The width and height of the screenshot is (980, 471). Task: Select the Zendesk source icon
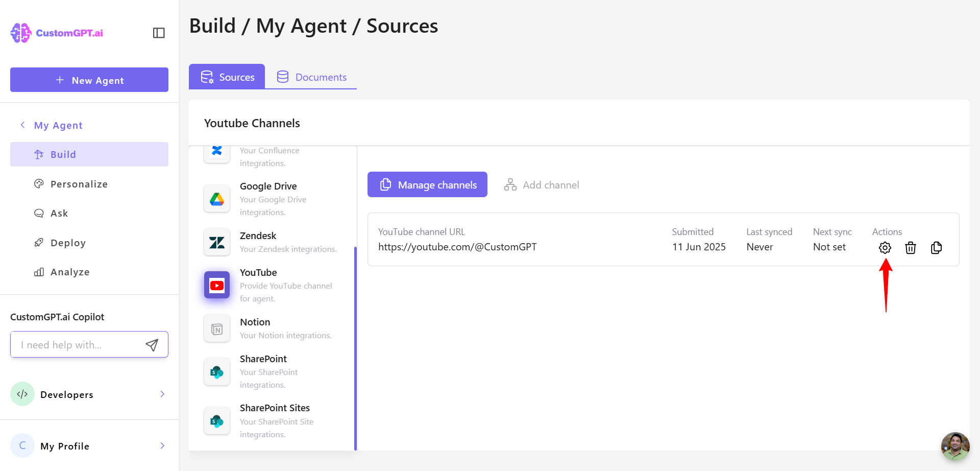(217, 242)
